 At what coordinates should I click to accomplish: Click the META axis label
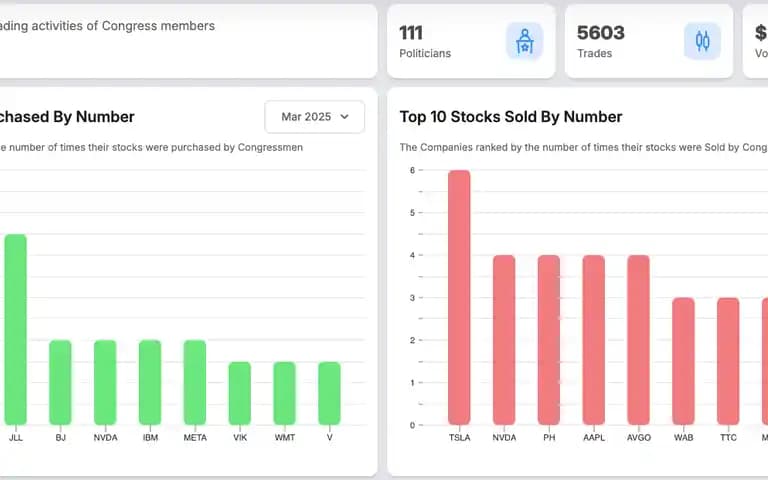click(x=195, y=437)
